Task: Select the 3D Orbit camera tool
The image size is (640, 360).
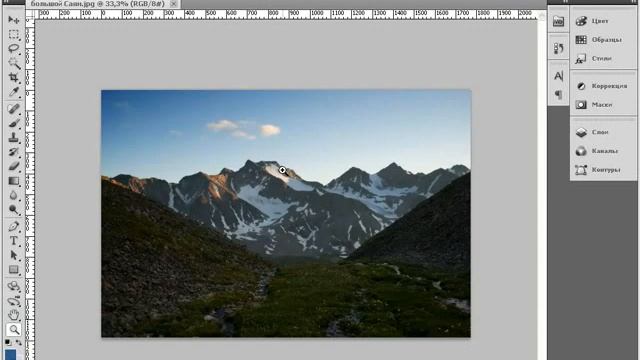Action: click(14, 301)
